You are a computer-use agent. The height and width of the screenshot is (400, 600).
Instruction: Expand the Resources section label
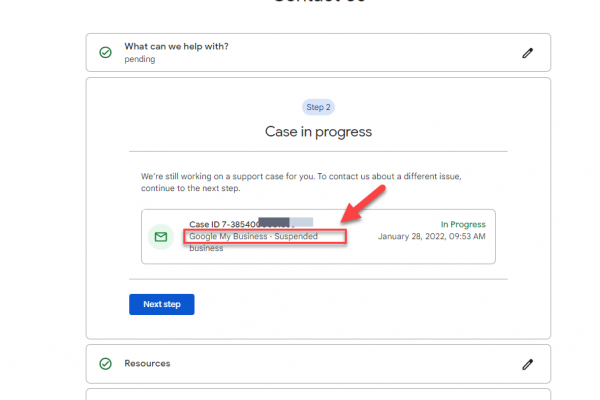pyautogui.click(x=147, y=364)
